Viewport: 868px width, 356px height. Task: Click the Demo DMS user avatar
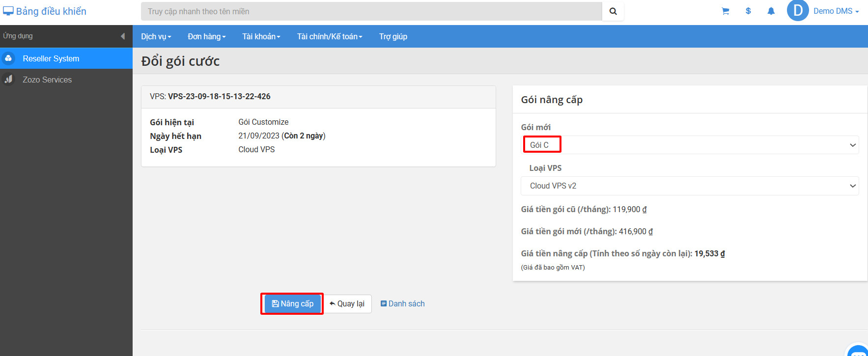click(x=798, y=10)
